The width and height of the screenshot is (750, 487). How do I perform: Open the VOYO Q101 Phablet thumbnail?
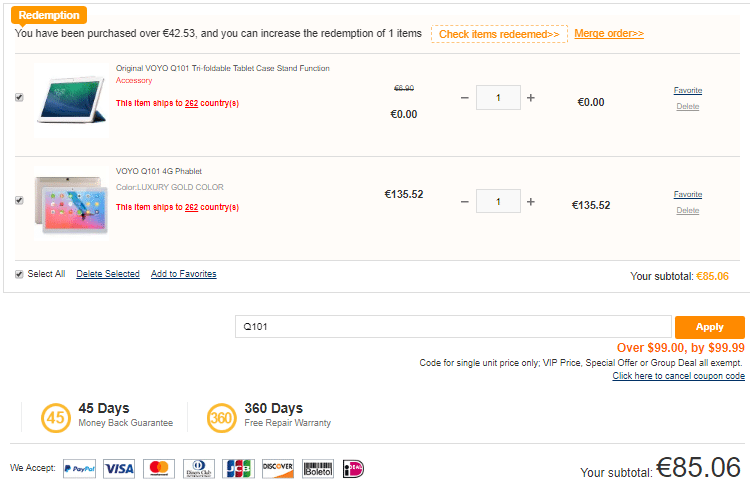pyautogui.click(x=71, y=204)
